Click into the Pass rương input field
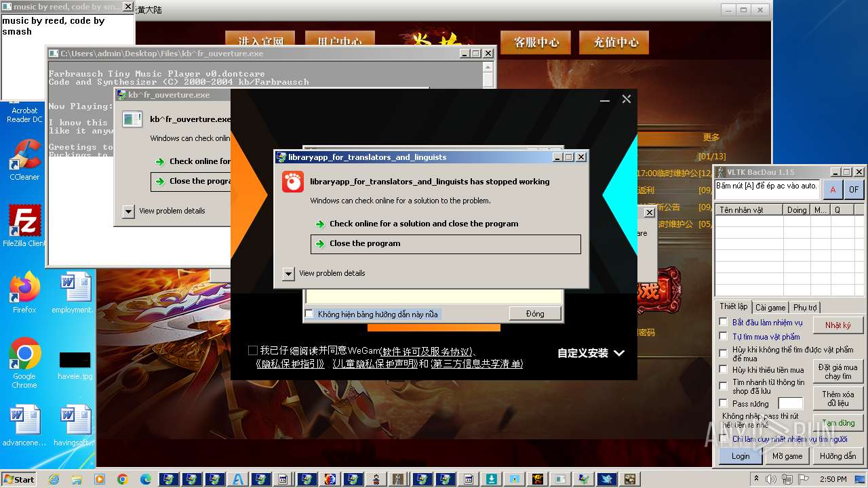The height and width of the screenshot is (488, 868). coord(790,403)
